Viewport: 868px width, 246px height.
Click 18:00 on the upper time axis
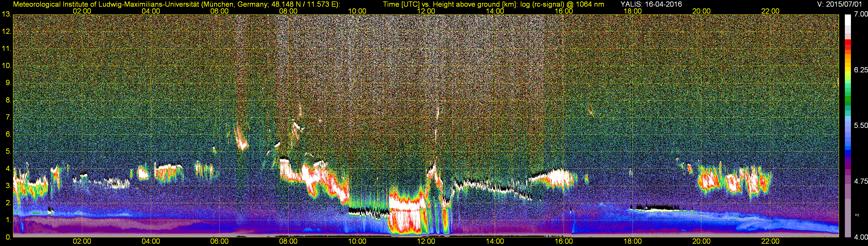click(x=632, y=11)
